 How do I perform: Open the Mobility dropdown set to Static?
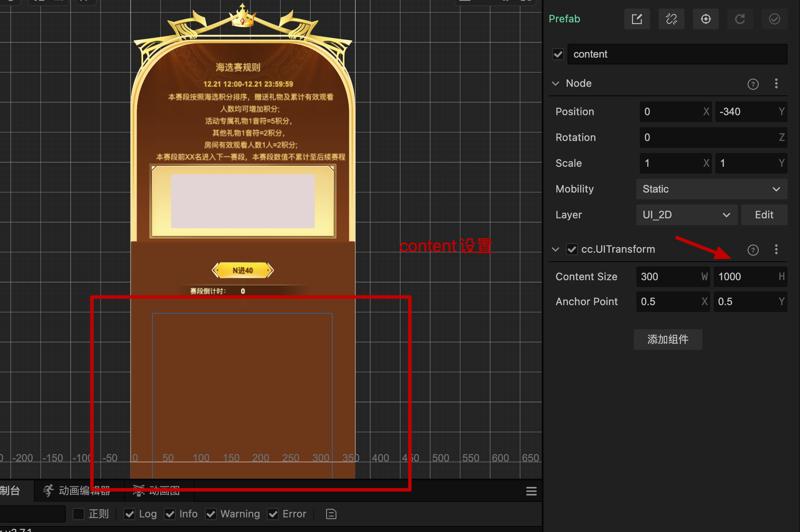(711, 189)
